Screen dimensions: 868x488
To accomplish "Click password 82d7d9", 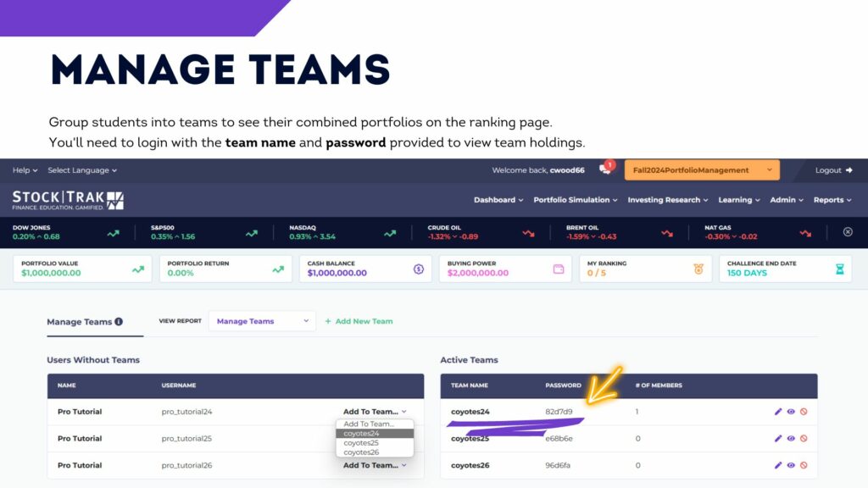I will click(559, 412).
